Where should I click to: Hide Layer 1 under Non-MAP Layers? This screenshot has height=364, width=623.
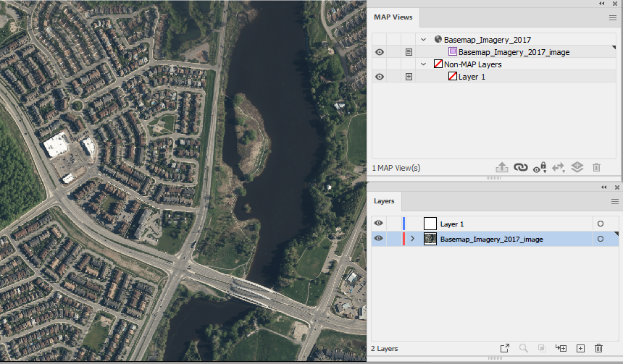tap(380, 77)
